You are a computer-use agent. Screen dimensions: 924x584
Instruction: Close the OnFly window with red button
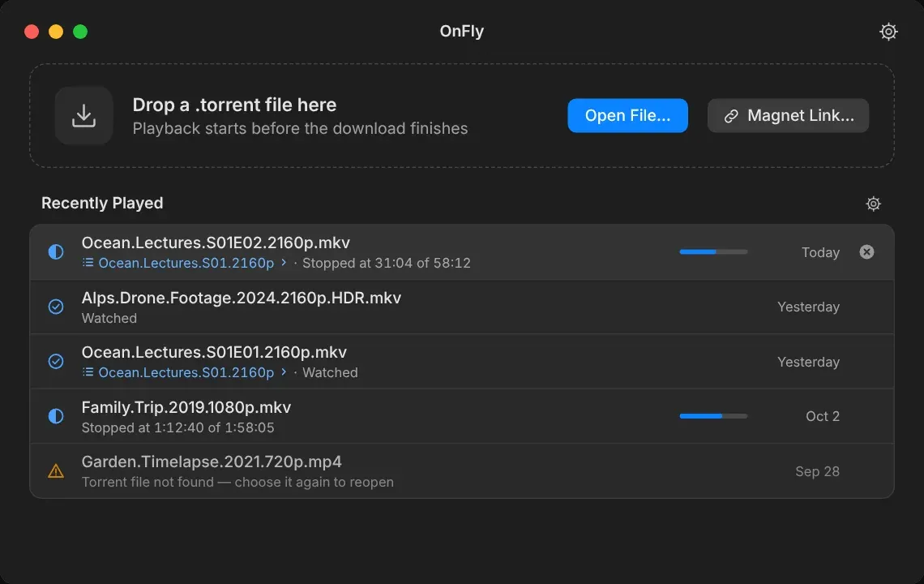click(x=32, y=32)
